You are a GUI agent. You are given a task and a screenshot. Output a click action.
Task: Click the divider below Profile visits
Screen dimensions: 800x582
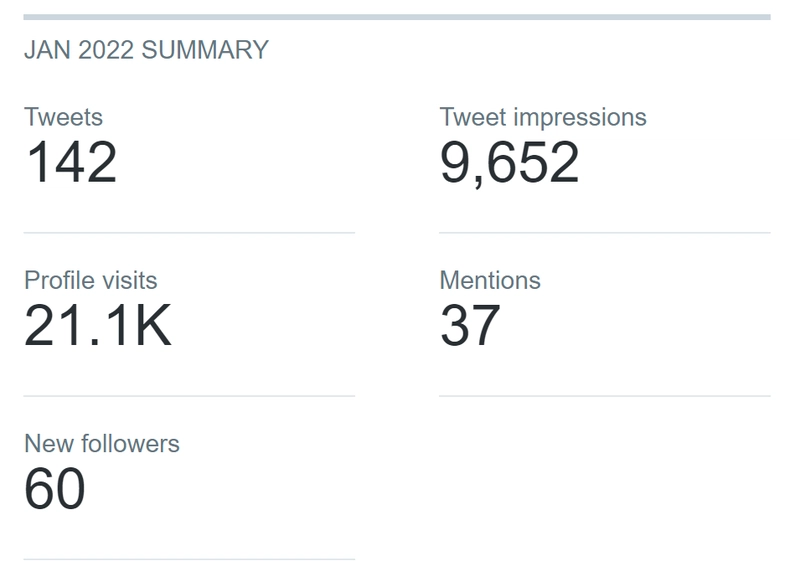189,396
